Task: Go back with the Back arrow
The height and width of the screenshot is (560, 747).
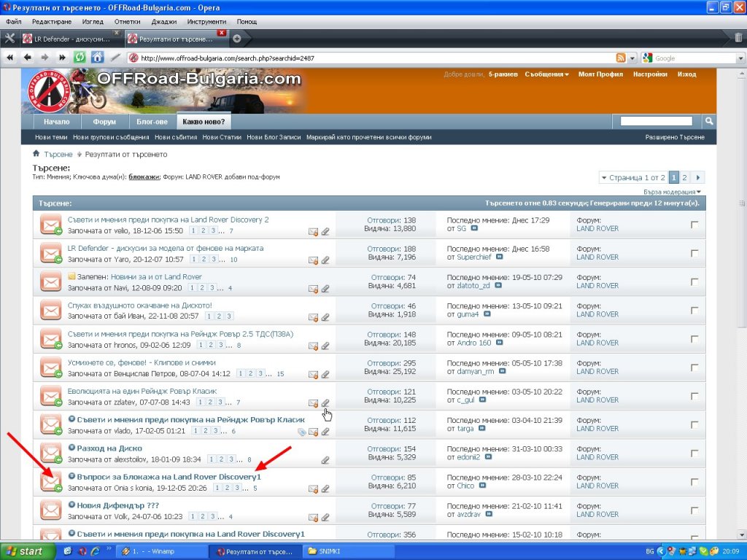Action: [x=27, y=58]
